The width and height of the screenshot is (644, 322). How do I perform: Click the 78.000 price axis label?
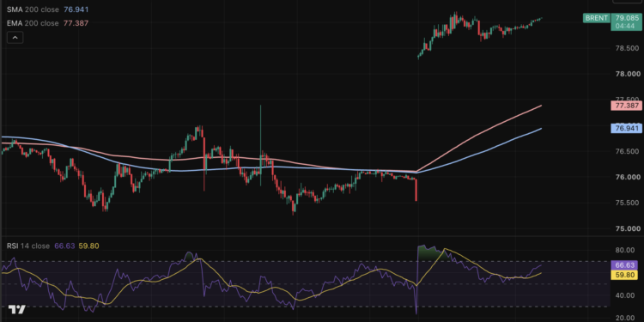(x=628, y=74)
